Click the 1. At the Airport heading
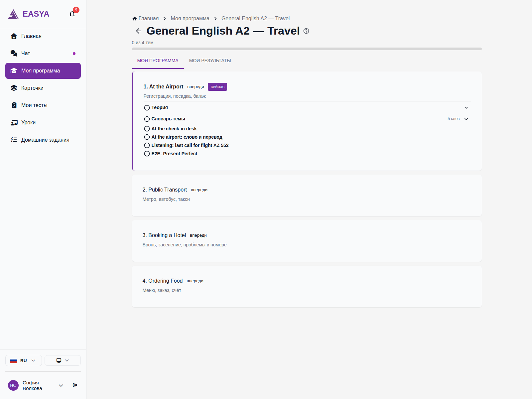 coord(163,87)
